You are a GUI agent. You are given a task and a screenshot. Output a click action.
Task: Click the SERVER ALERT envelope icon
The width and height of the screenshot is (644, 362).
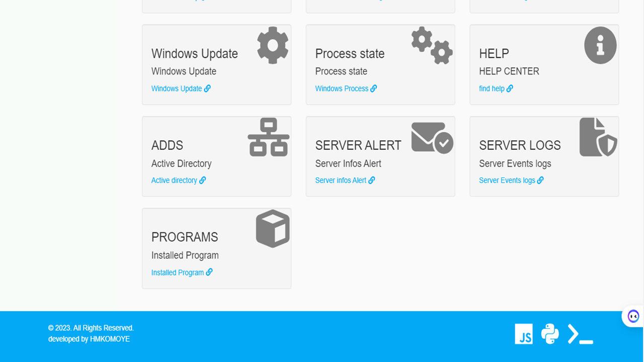pos(432,137)
